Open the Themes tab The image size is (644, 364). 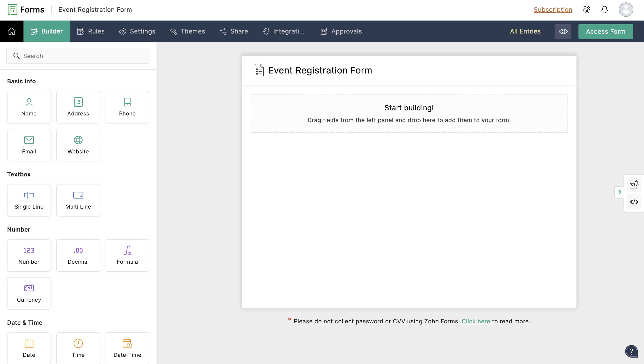(187, 31)
